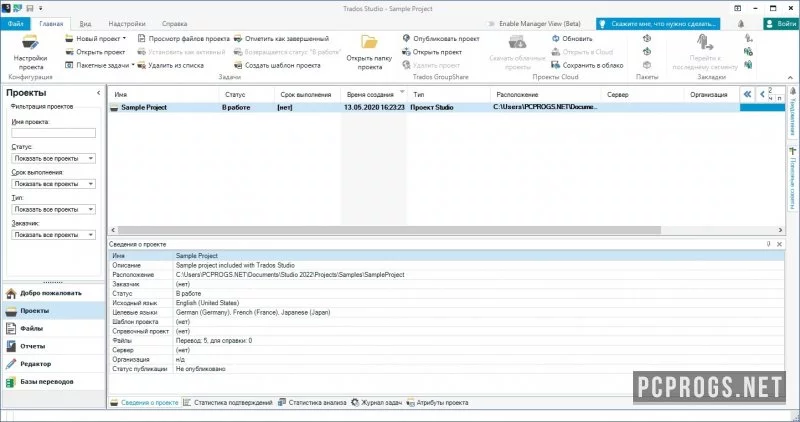Viewport: 800px width, 422px height.
Task: Open the Заказчик filter dropdown
Action: (54, 235)
